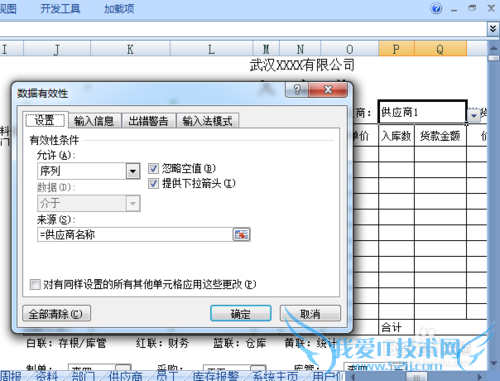The image size is (500, 381).
Task: Expand the formula bar double-chevron
Action: tap(493, 29)
